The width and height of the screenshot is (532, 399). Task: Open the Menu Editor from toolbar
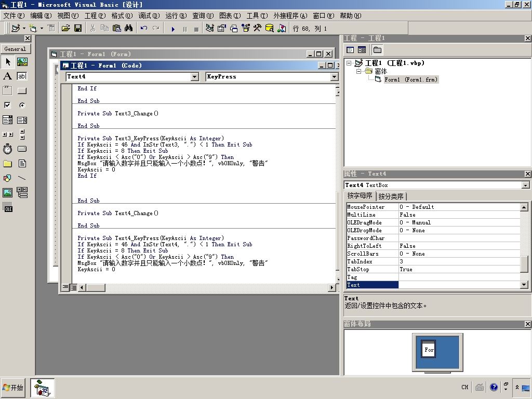(x=51, y=28)
